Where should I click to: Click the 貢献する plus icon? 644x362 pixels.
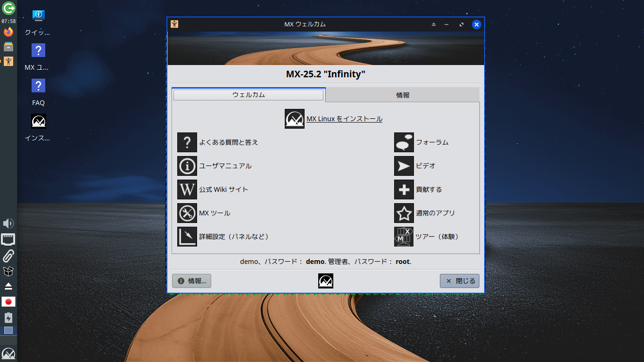coord(404,189)
